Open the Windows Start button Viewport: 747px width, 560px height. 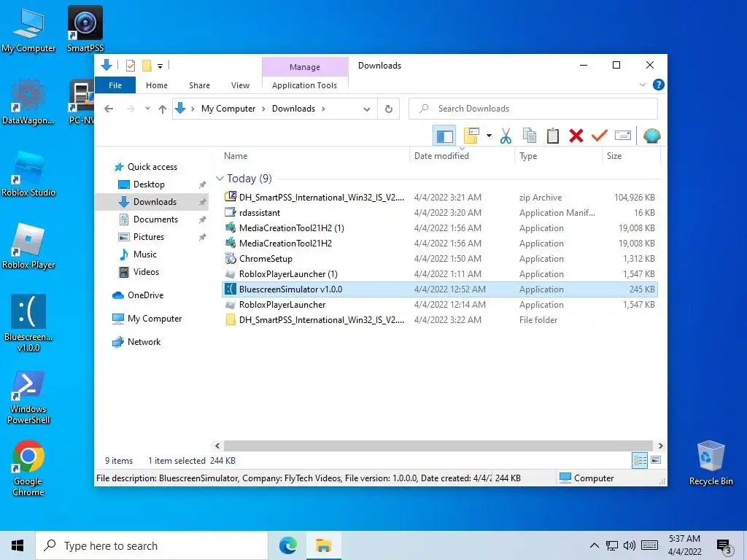(18, 545)
